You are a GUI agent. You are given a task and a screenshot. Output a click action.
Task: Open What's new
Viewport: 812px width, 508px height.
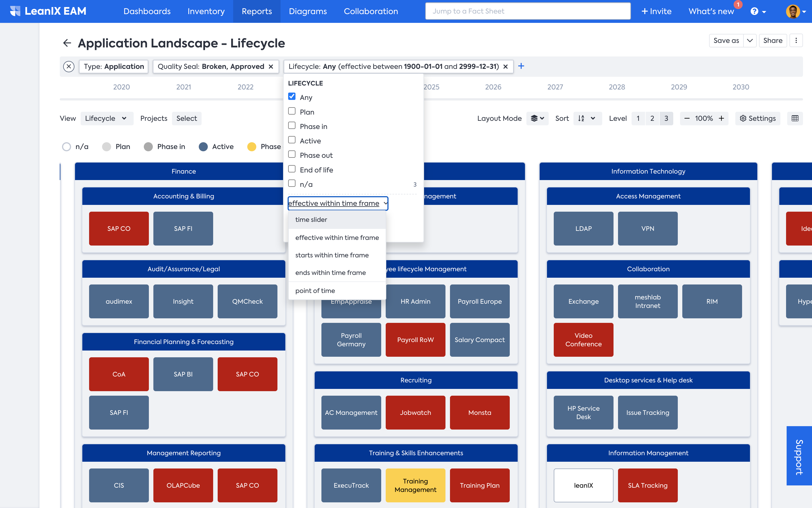[711, 11]
